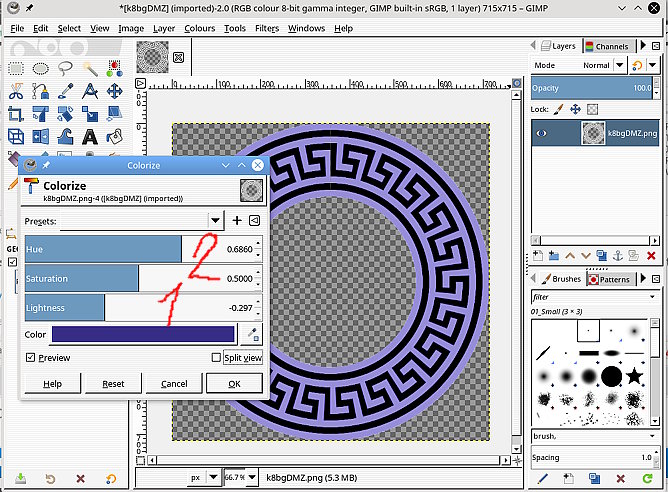
Task: Lower the layer with down arrow
Action: [586, 256]
